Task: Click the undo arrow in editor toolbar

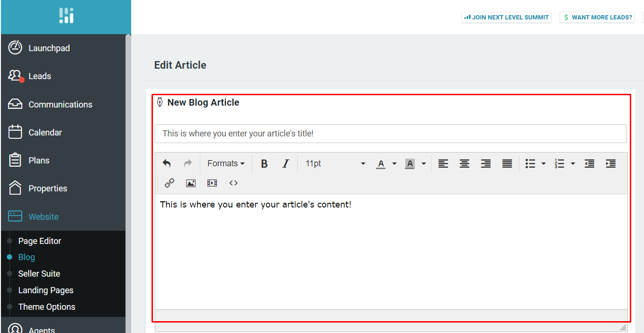Action: pyautogui.click(x=167, y=163)
